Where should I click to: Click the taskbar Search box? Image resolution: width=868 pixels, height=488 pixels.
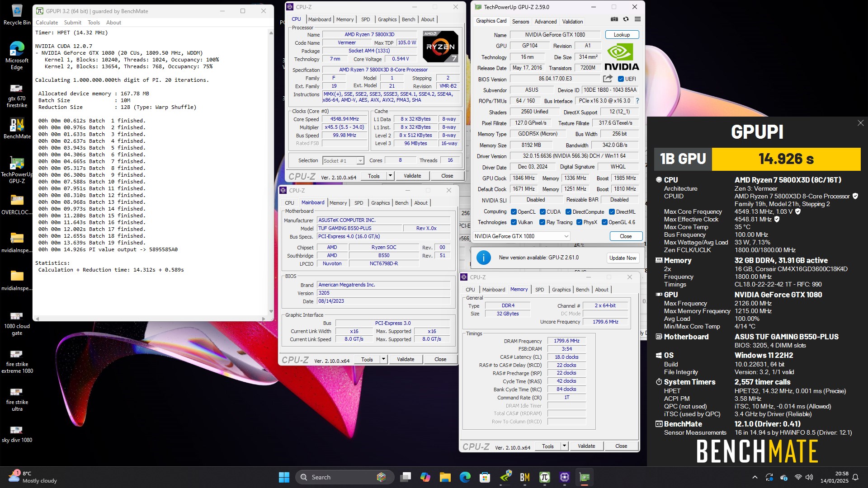click(345, 477)
